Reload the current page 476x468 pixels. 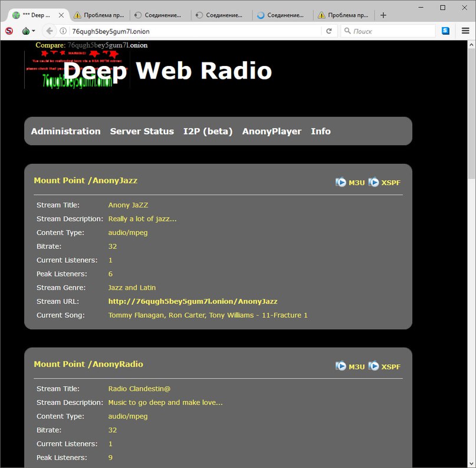coord(329,31)
